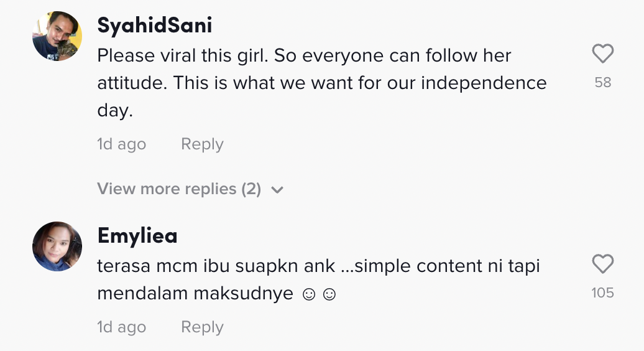Click the 1d ago timestamp under SyahidSani's comment
The width and height of the screenshot is (644, 351).
[x=121, y=144]
